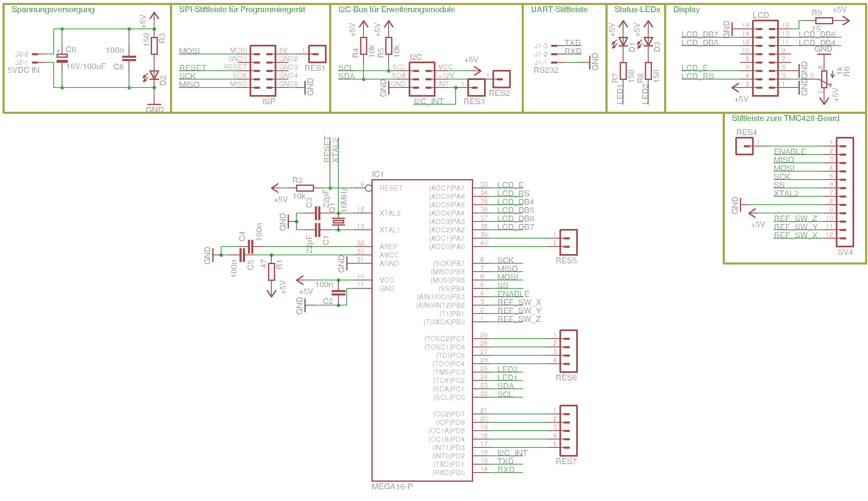Image resolution: width=868 pixels, height=501 pixels.
Task: Select the C5 100n capacitor on AVCC
Action: [242, 255]
